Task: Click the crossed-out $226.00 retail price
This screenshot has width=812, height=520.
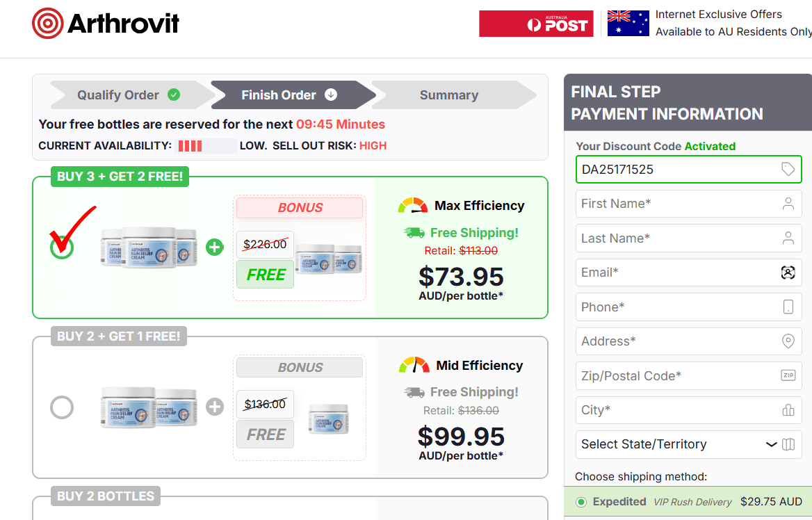Action: (x=265, y=244)
